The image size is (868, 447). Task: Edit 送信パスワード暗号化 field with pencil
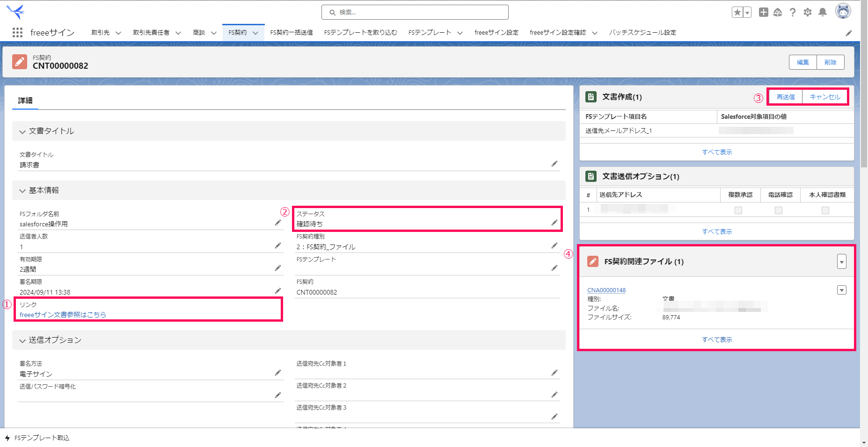pyautogui.click(x=278, y=395)
